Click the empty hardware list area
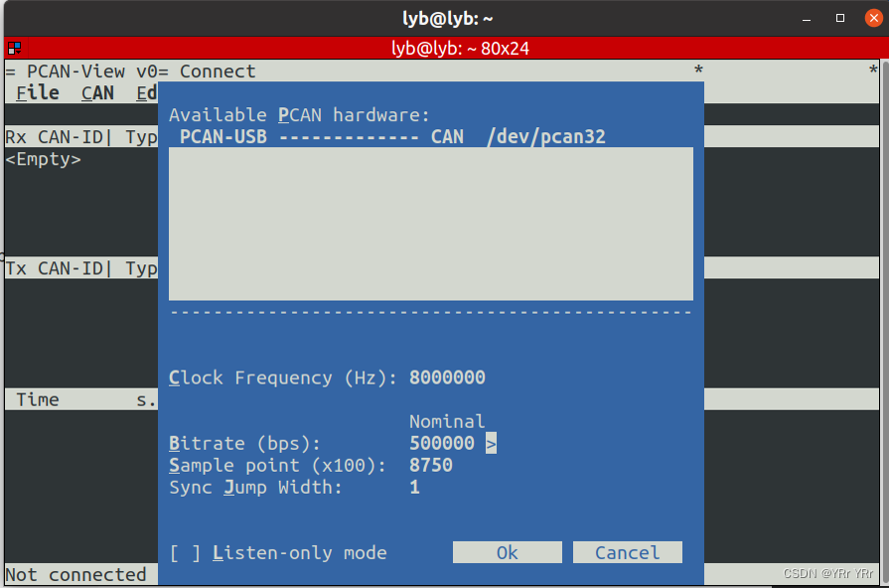The width and height of the screenshot is (889, 588). click(x=431, y=223)
